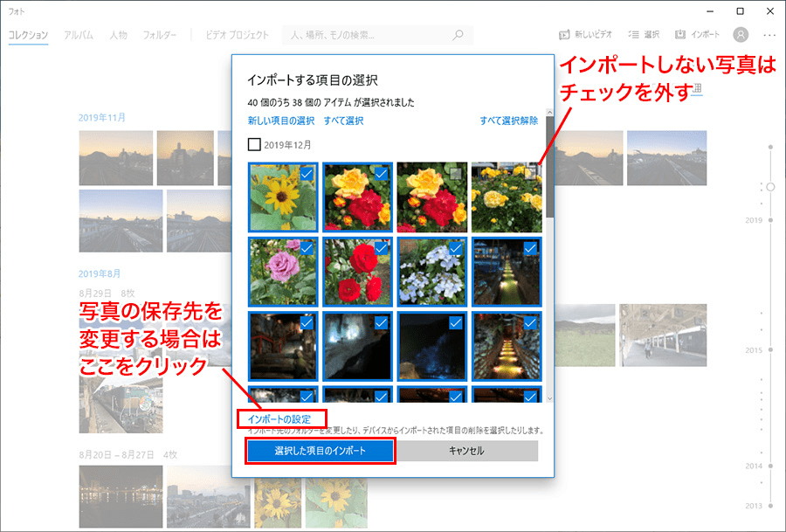Uncheck the green-lit corridor photo checkbox
Image resolution: width=786 pixels, height=532 pixels.
coord(530,248)
